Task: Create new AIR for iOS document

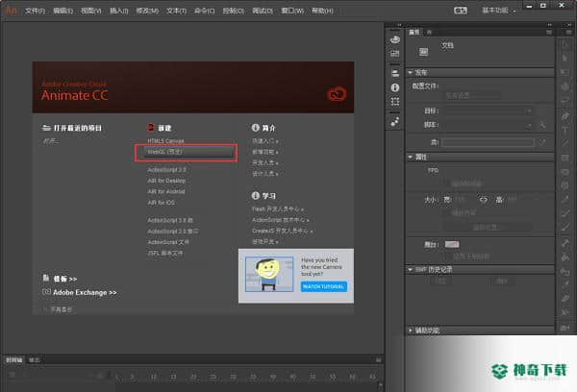Action: pyautogui.click(x=161, y=203)
